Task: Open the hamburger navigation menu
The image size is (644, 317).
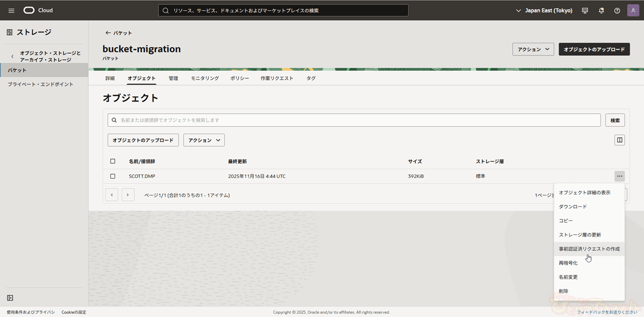Action: [11, 11]
